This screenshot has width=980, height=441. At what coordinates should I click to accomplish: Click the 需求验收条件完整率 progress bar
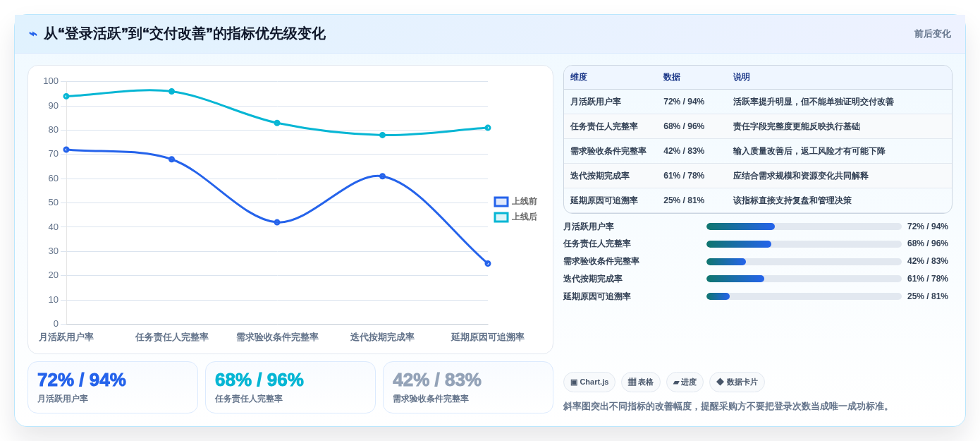(804, 262)
